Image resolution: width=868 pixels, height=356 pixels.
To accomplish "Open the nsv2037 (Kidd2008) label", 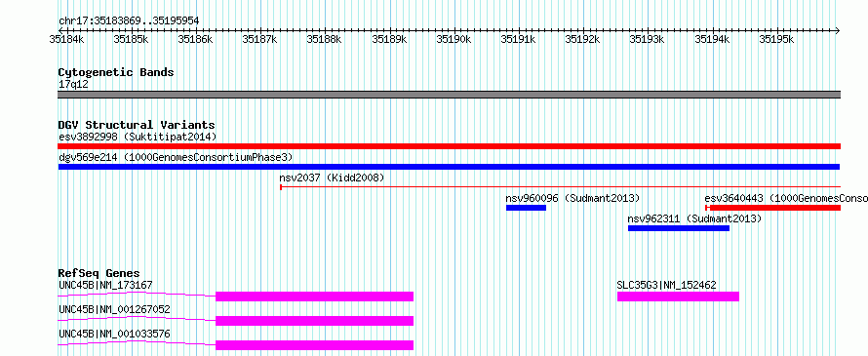I will point(332,178).
